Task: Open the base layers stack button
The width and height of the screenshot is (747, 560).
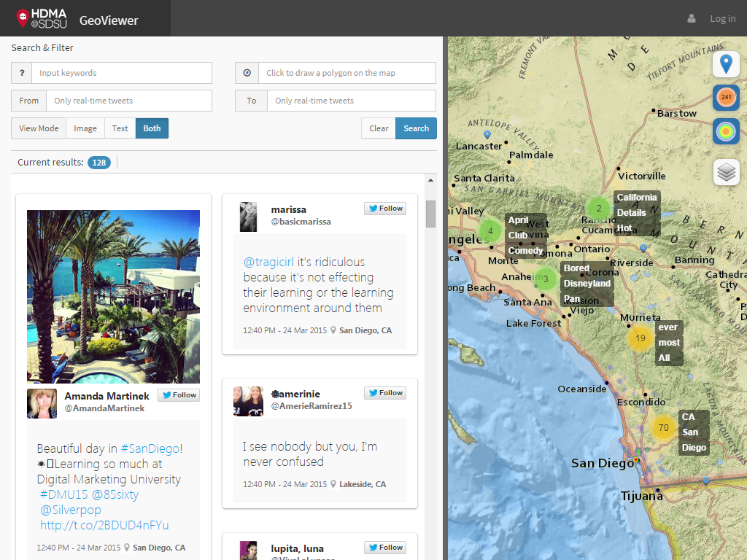Action: (x=726, y=172)
